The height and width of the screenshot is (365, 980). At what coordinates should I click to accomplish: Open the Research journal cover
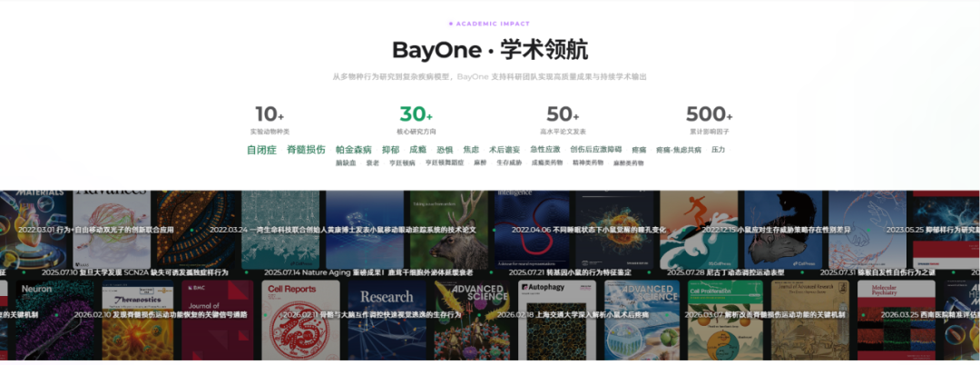(387, 320)
